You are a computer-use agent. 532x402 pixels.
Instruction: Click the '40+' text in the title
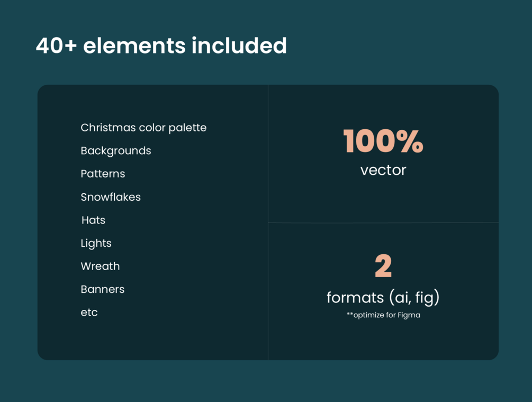click(x=56, y=46)
